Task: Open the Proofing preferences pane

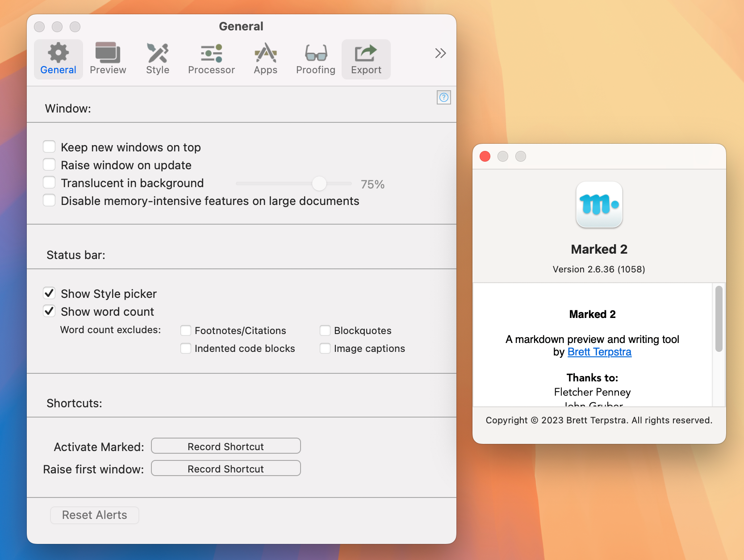Action: tap(316, 59)
